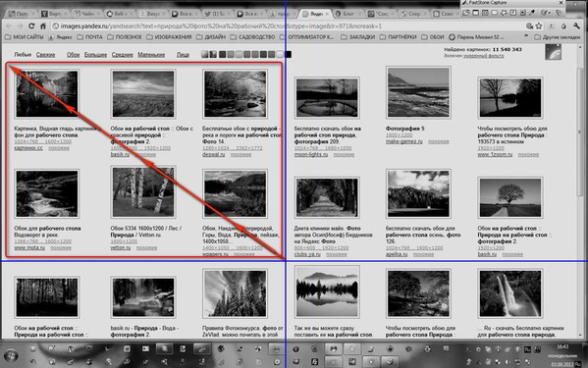
Task: Open the ИЗОБРАЖЕНИЯ bookmarks folder
Action: 169,37
